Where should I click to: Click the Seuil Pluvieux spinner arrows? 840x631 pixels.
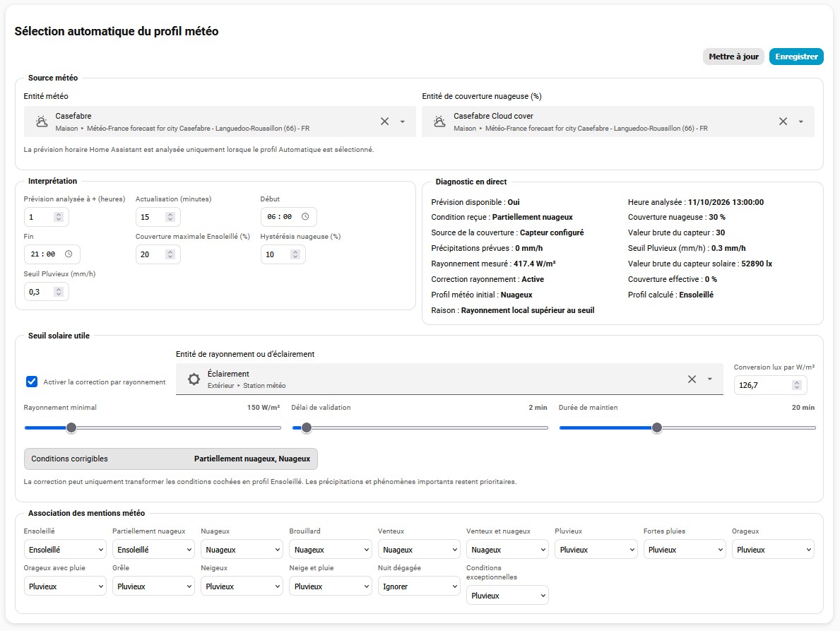tap(59, 292)
